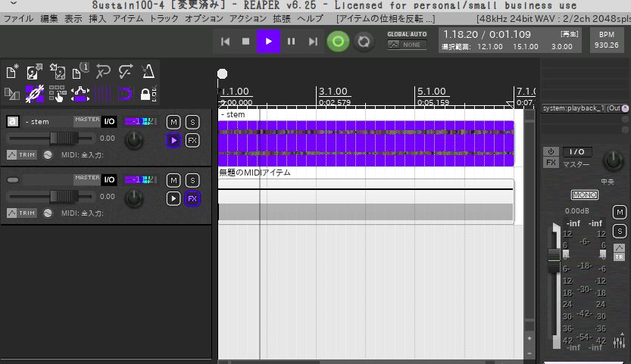The height and width of the screenshot is (364, 631).
Task: Click ruler marker at 3.1.00
Action: [333, 92]
